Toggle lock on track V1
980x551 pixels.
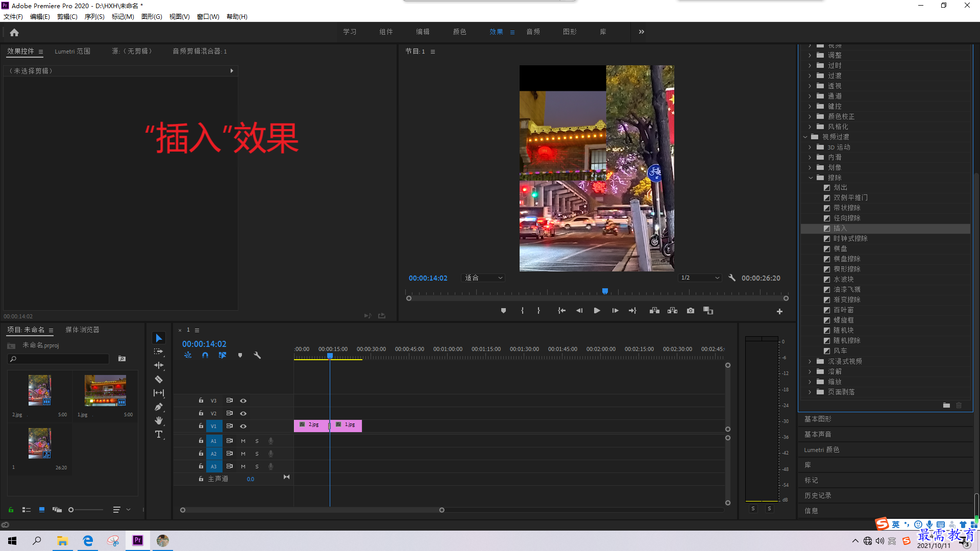[201, 426]
